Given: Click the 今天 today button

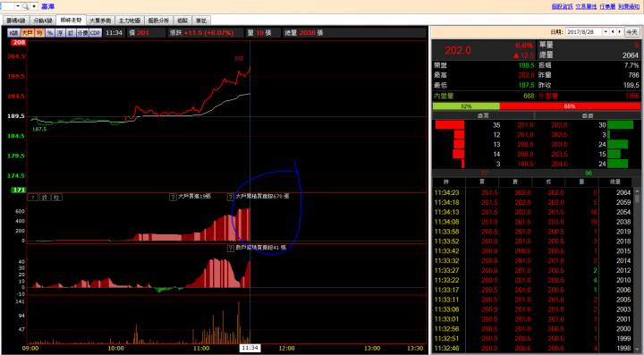Looking at the screenshot, I should [x=631, y=32].
